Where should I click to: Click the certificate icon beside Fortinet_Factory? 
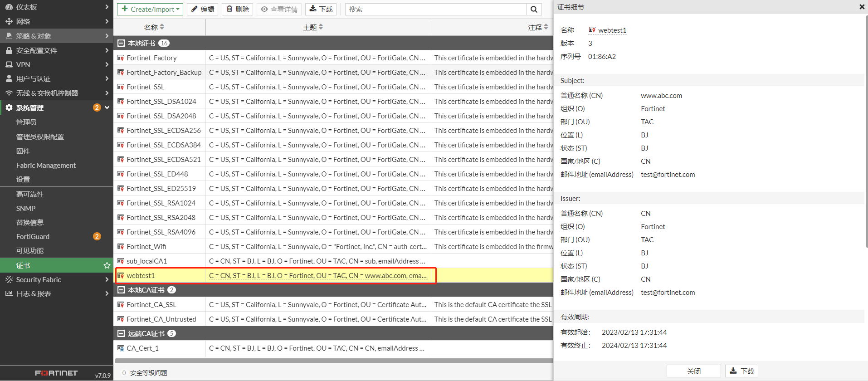point(121,58)
